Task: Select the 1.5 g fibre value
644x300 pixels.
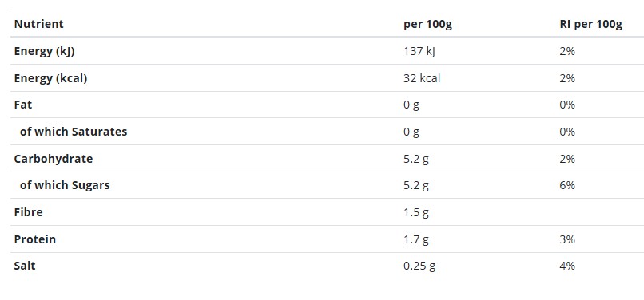Action: click(x=416, y=212)
